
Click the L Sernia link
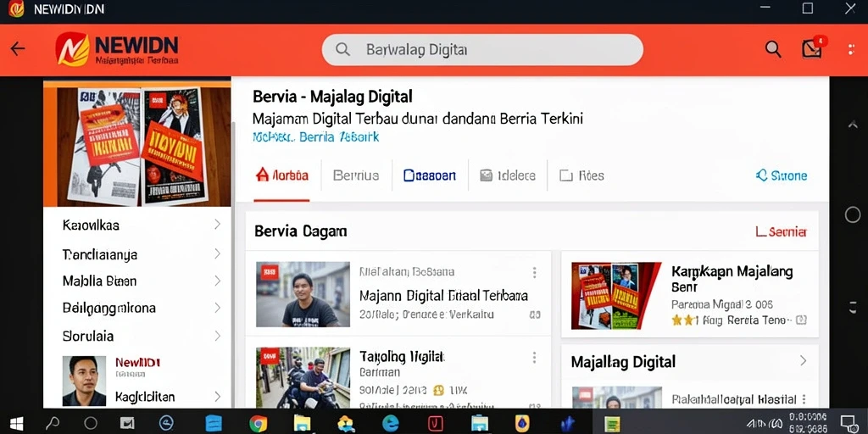[781, 232]
